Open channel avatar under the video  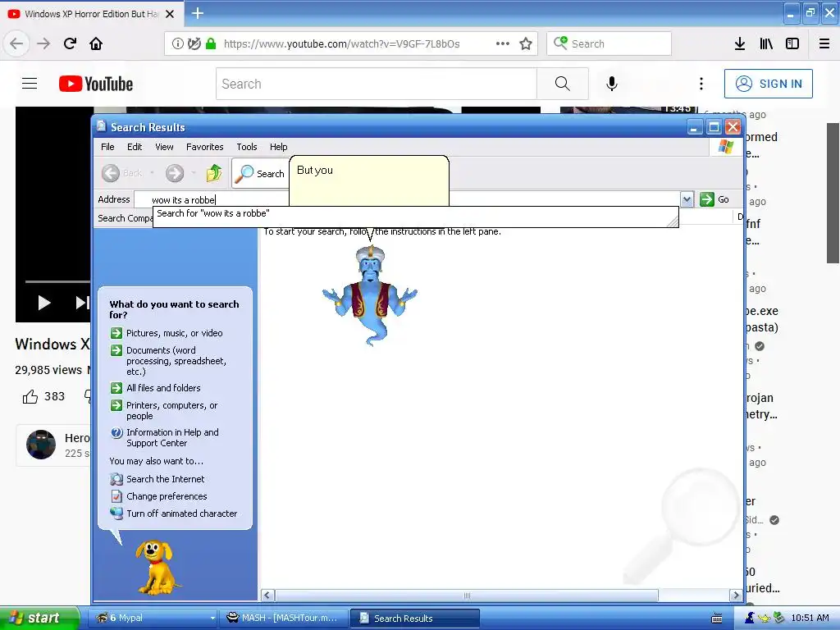(x=41, y=445)
